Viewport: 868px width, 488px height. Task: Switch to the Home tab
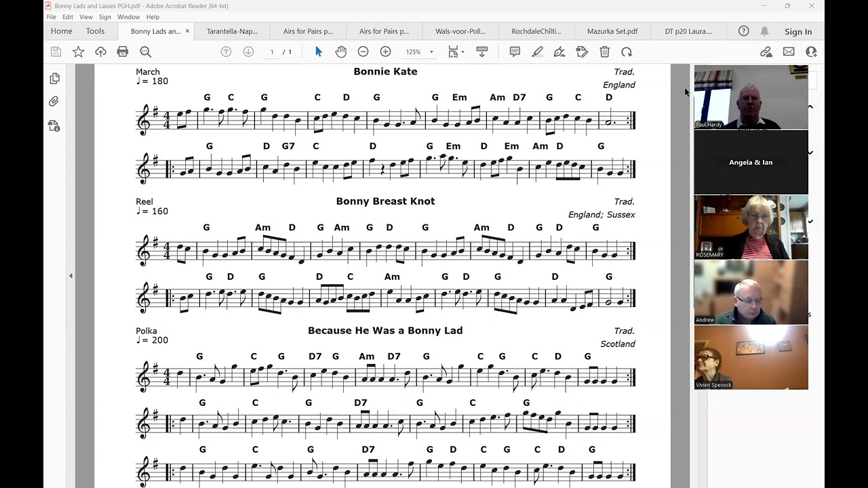pyautogui.click(x=61, y=31)
